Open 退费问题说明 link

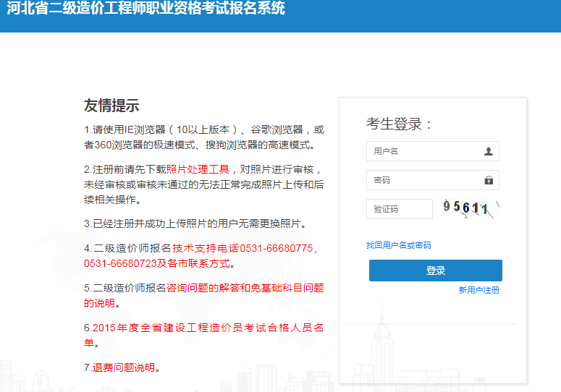[124, 367]
